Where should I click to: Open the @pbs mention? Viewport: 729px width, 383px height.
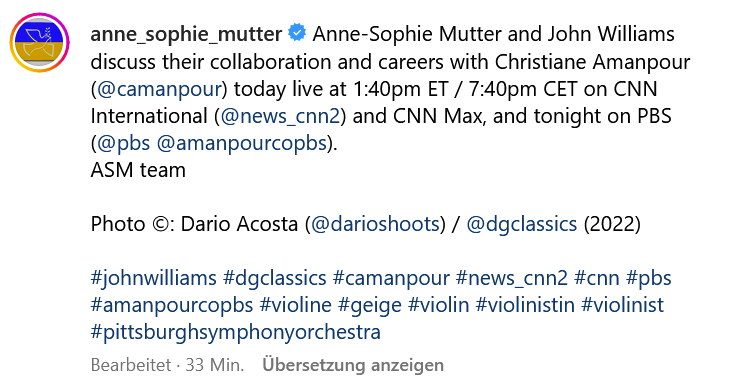point(123,143)
